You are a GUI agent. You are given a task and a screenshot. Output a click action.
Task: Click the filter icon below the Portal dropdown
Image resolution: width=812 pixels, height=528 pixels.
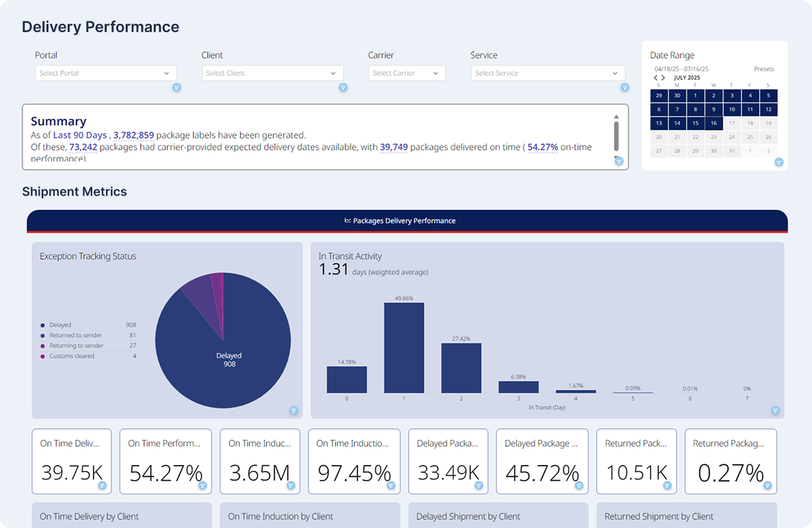[x=176, y=88]
